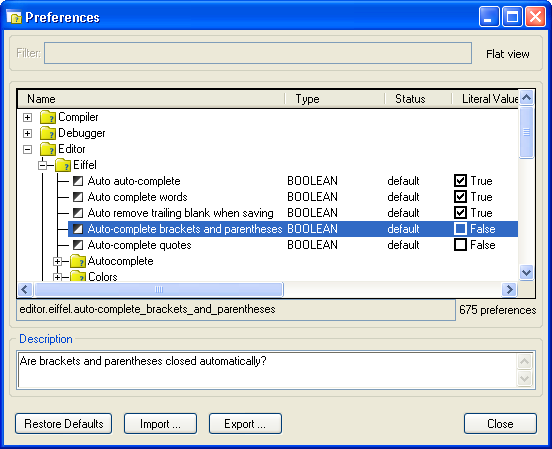This screenshot has width=552, height=449.
Task: Click the Autocomplete folder icon
Action: (78, 261)
